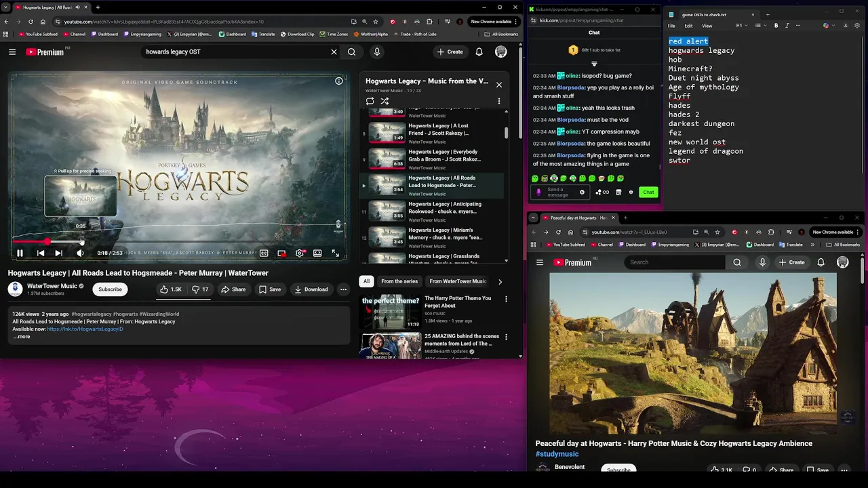Enter fullscreen on main video
Screen dimensions: 868x488
(x=335, y=253)
